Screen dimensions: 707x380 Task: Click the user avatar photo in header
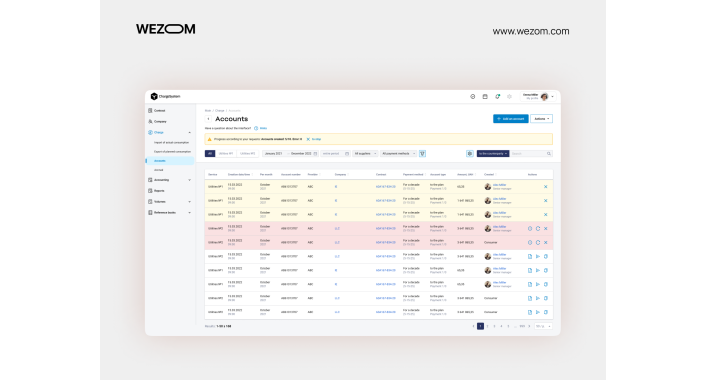pyautogui.click(x=545, y=96)
